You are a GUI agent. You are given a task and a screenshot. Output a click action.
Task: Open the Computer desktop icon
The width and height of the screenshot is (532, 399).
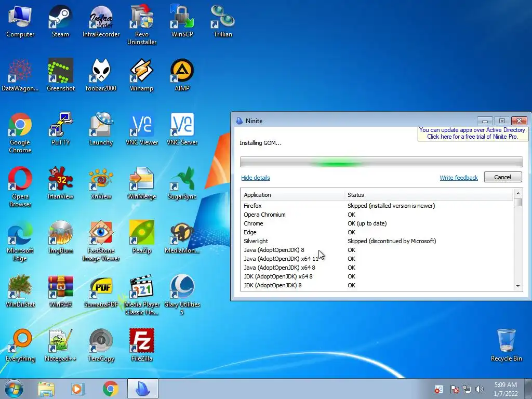tap(20, 21)
